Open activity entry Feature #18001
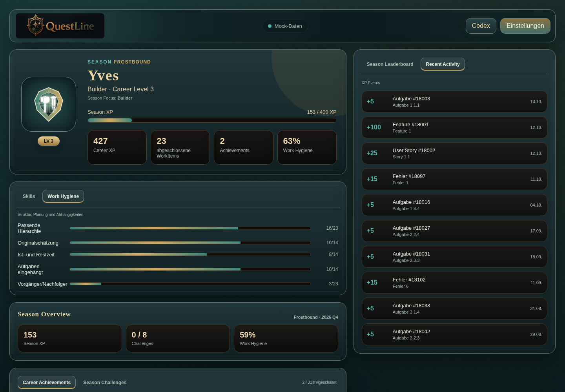Image resolution: width=565 pixels, height=392 pixels. pos(454,127)
